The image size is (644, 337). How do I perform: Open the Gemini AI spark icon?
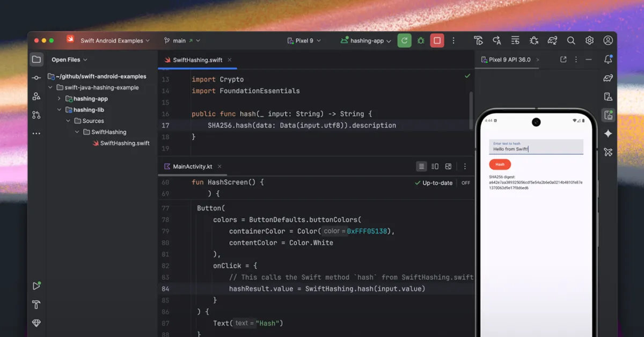(x=608, y=134)
